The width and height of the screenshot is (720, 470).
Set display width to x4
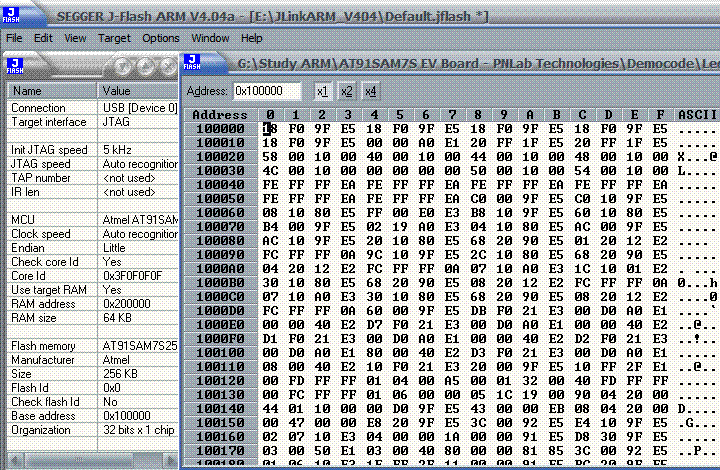point(371,91)
